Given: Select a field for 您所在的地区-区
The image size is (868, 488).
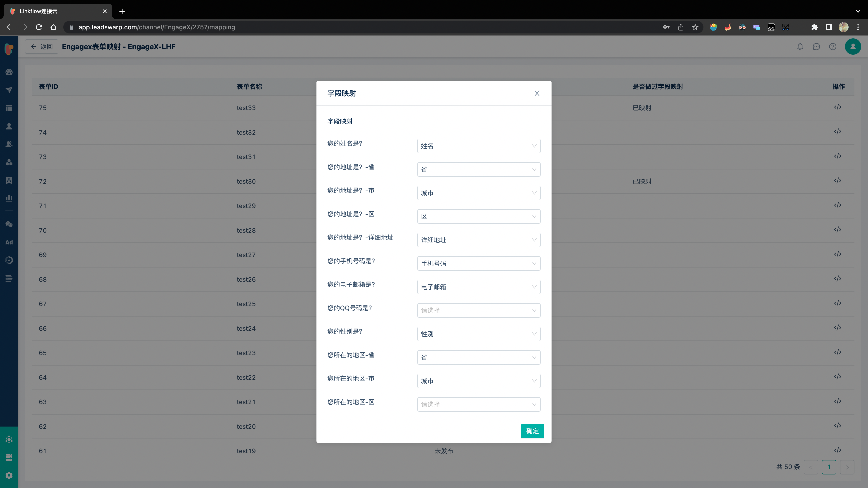Looking at the screenshot, I should click(479, 404).
